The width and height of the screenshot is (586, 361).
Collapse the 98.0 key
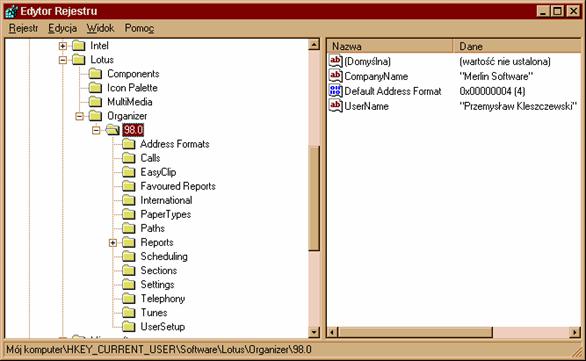(96, 130)
